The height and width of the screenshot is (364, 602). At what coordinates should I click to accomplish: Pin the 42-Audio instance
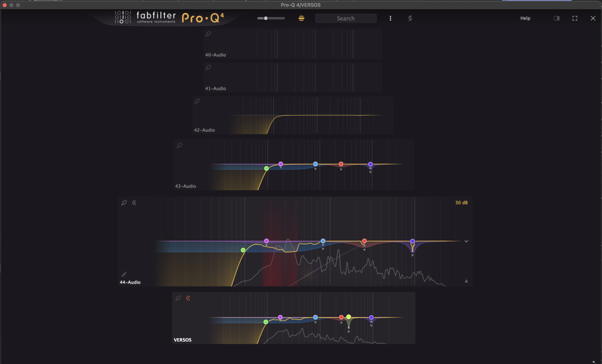[x=197, y=102]
